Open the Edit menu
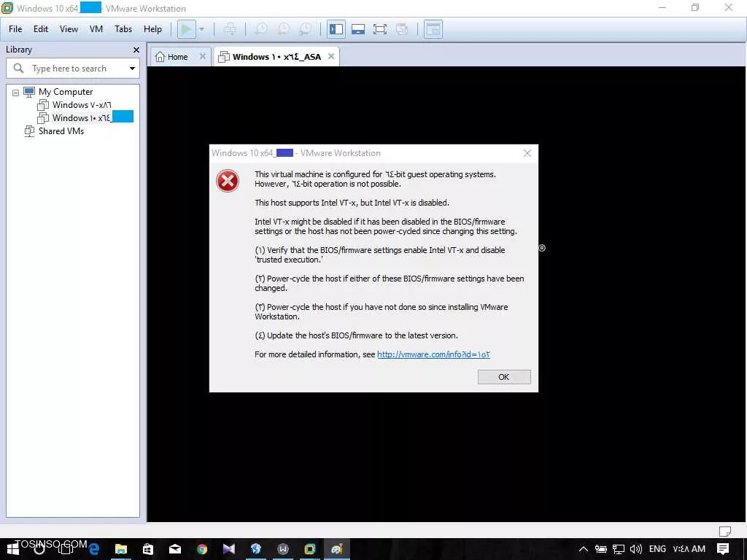 [41, 29]
